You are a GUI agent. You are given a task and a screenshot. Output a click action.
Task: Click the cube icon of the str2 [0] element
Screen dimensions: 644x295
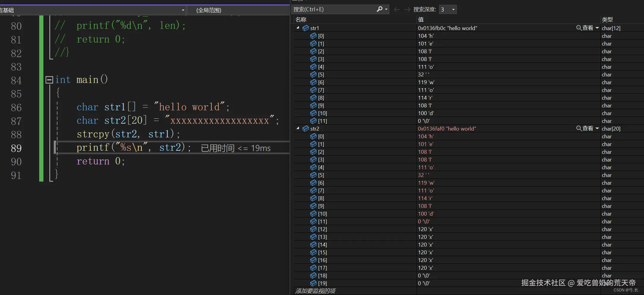[313, 136]
